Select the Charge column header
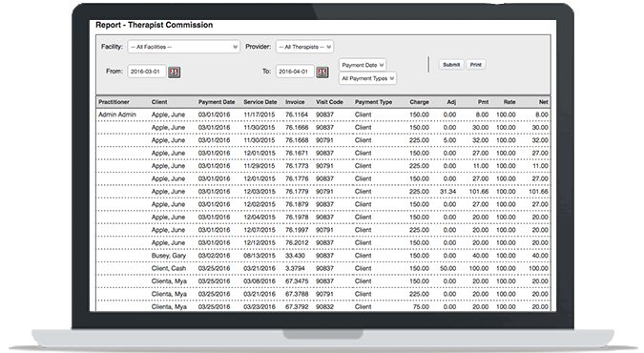Image resolution: width=644 pixels, height=353 pixels. tap(419, 102)
